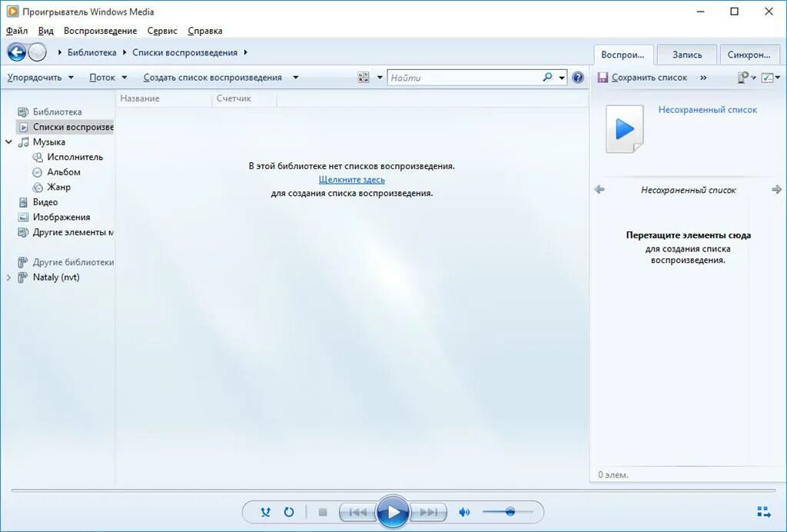Skip to the next track
This screenshot has width=787, height=532.
(428, 512)
